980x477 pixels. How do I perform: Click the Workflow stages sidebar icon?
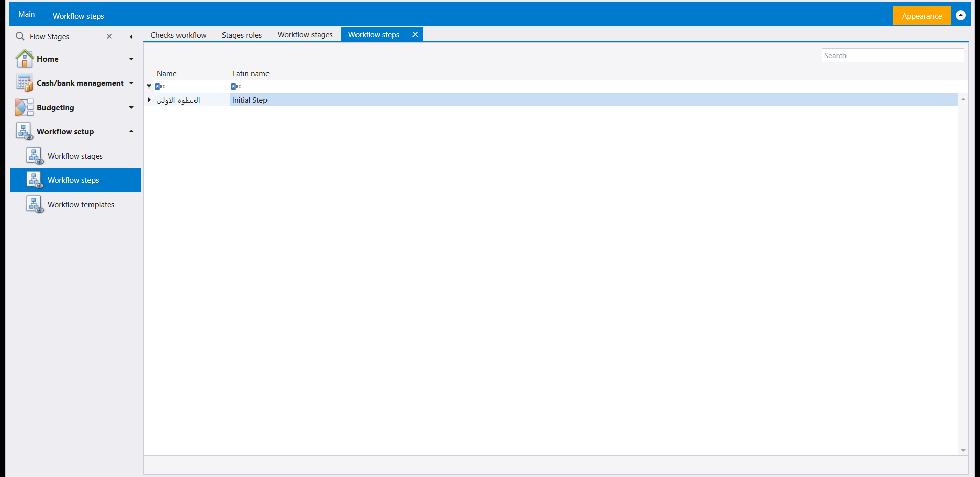[x=35, y=156]
